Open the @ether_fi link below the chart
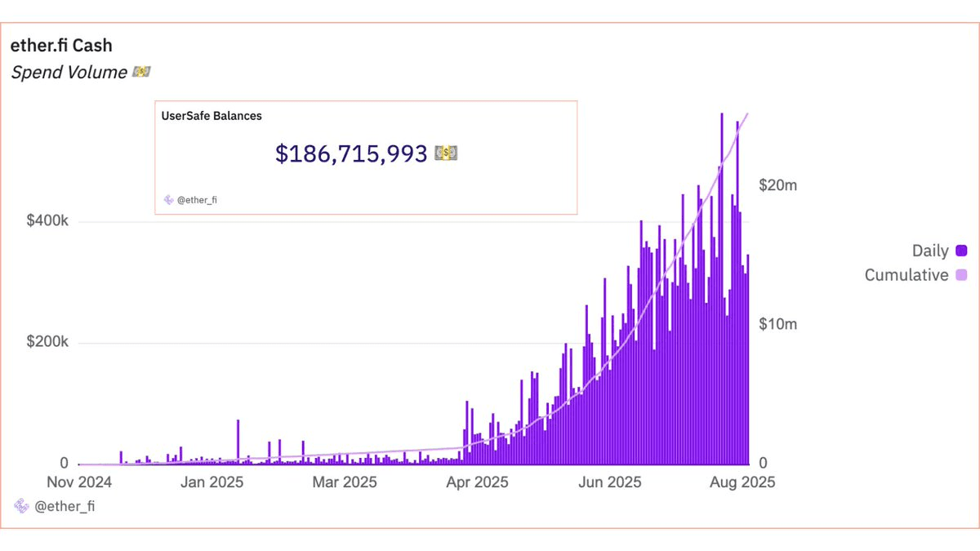Image resolution: width=980 pixels, height=551 pixels. tap(65, 506)
